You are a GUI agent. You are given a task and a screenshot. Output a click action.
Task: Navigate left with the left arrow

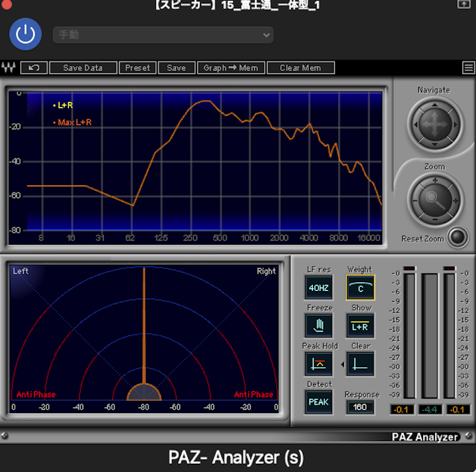(415, 124)
